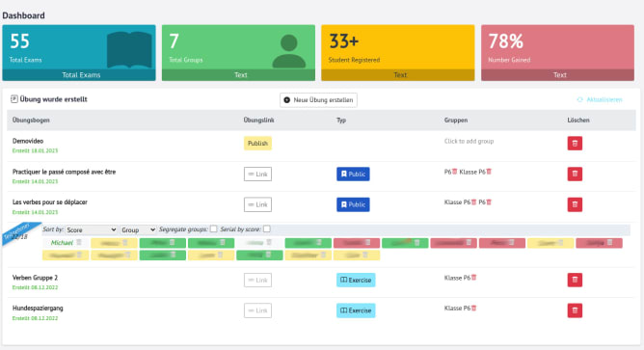Click the Typ column header
Screen dimensions: 644x350
point(341,120)
